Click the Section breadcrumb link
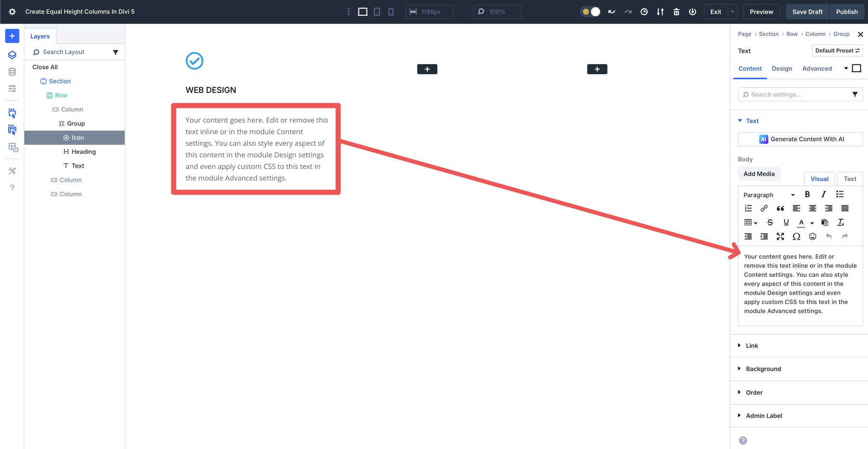This screenshot has height=449, width=868. pos(769,34)
